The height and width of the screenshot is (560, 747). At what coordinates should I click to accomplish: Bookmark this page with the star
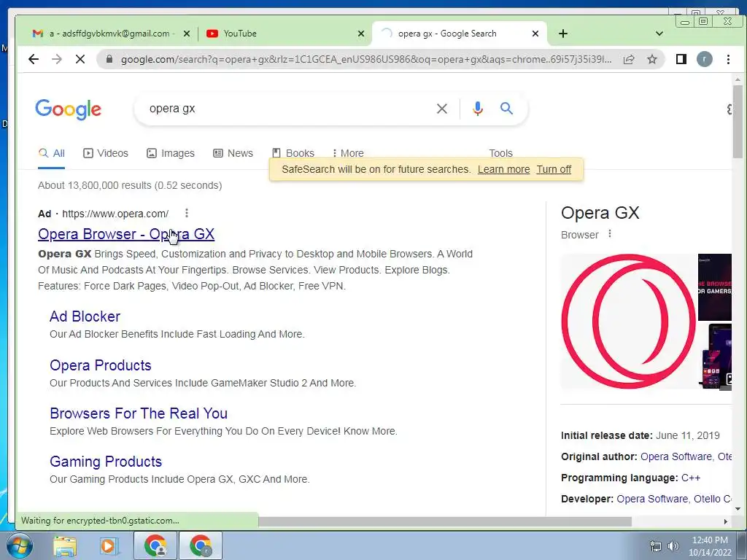coord(652,59)
